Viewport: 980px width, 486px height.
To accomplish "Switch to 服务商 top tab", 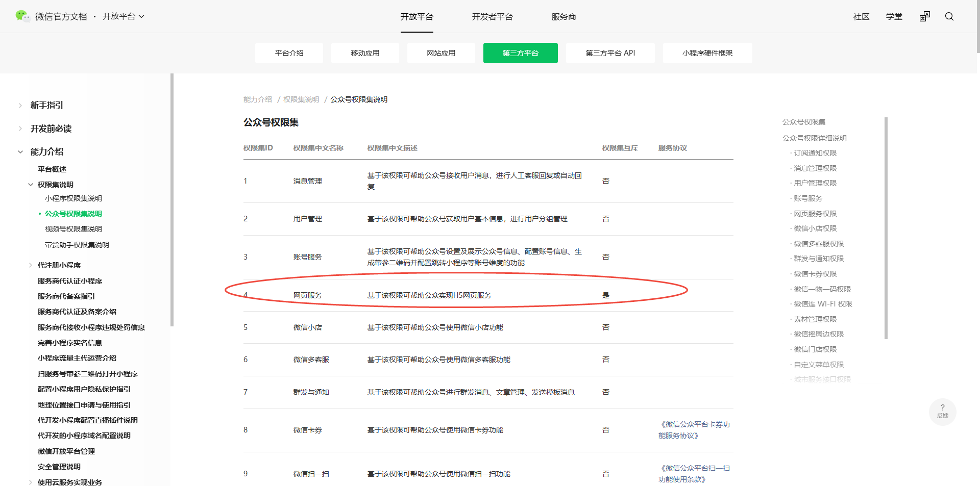I will (564, 17).
